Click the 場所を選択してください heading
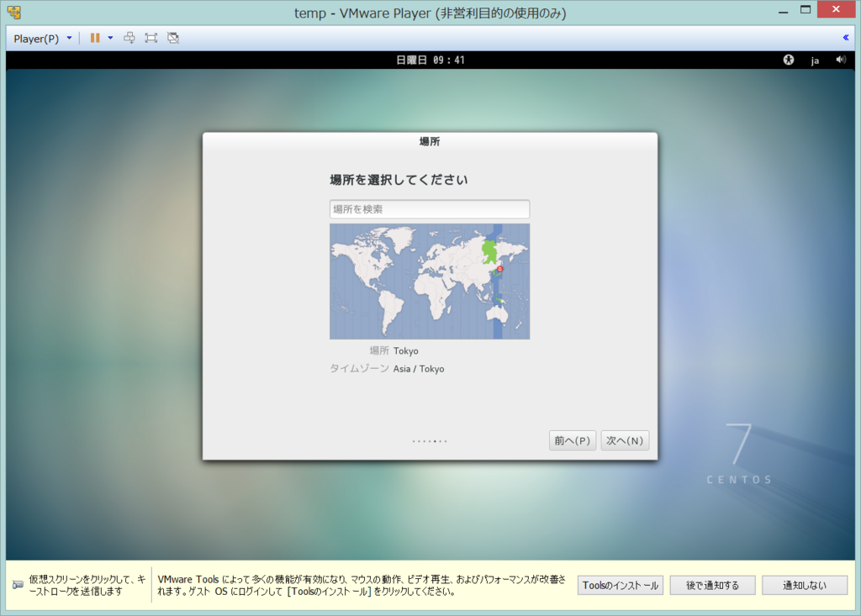 click(x=399, y=180)
